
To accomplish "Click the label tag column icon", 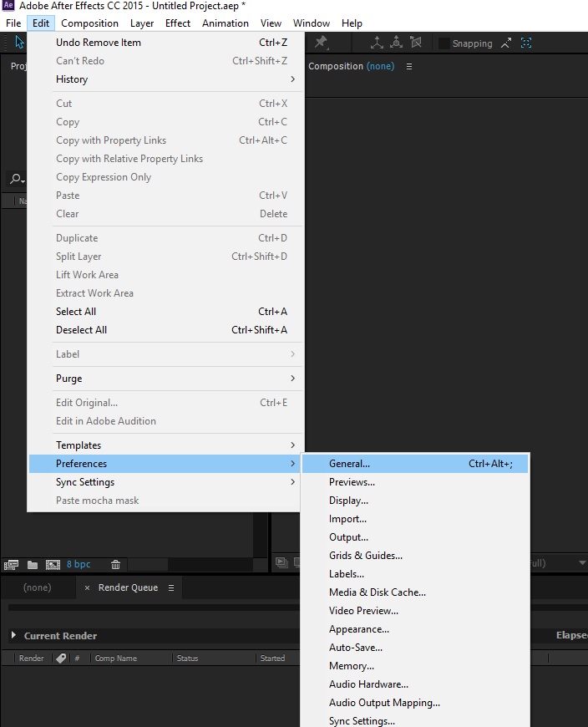I will coord(61,658).
